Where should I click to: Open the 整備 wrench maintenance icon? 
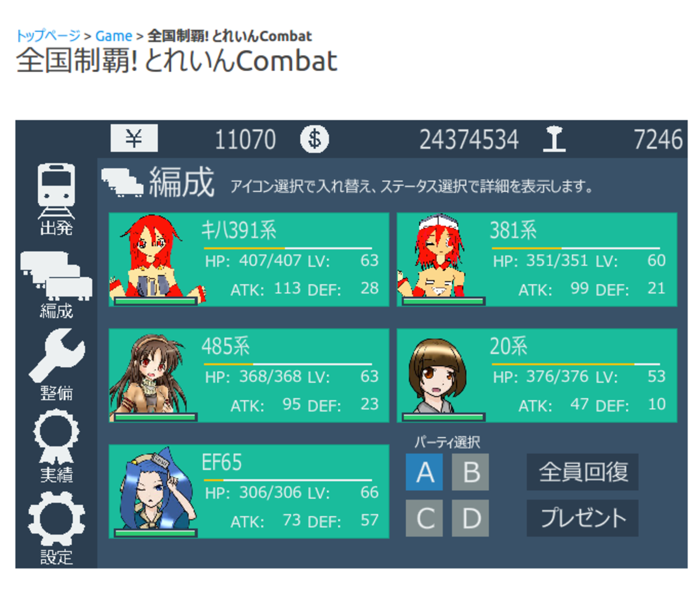[x=56, y=365]
